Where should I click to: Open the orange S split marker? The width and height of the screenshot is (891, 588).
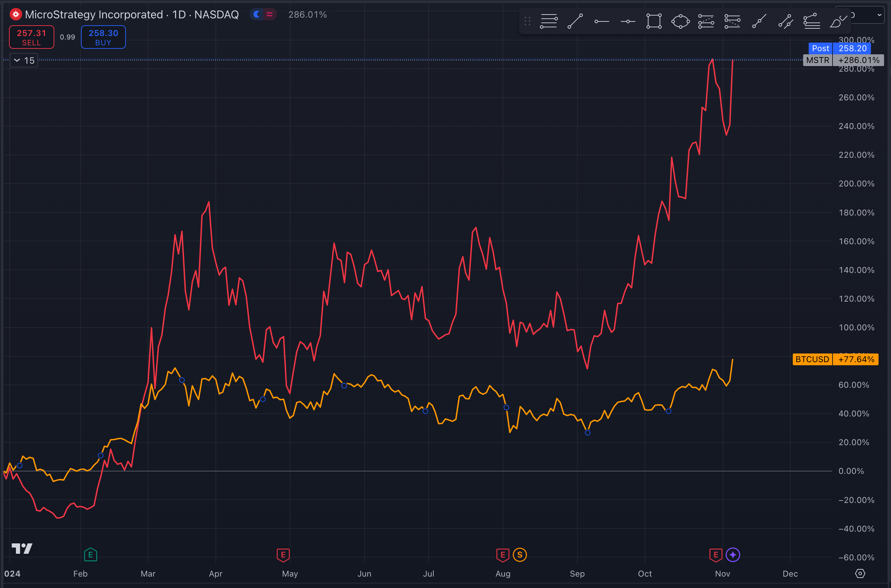coord(520,555)
